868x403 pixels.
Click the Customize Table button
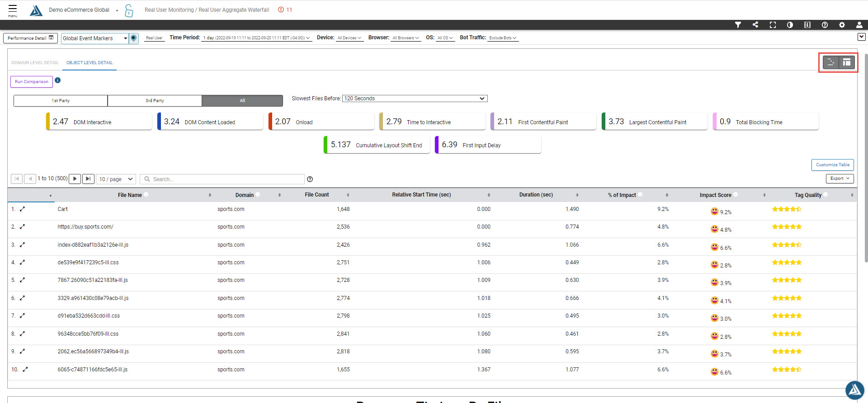[833, 165]
